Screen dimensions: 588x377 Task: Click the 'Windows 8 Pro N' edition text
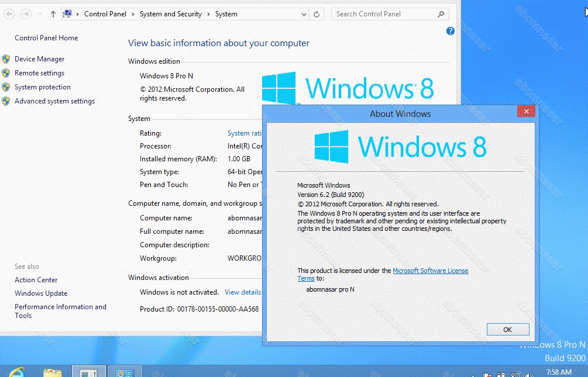click(167, 76)
